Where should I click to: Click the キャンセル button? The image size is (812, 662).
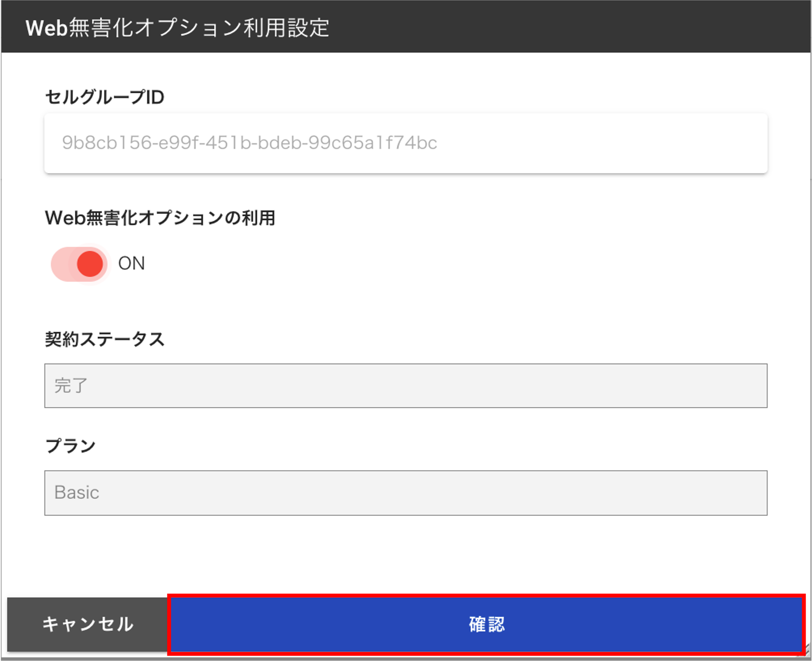pos(88,625)
